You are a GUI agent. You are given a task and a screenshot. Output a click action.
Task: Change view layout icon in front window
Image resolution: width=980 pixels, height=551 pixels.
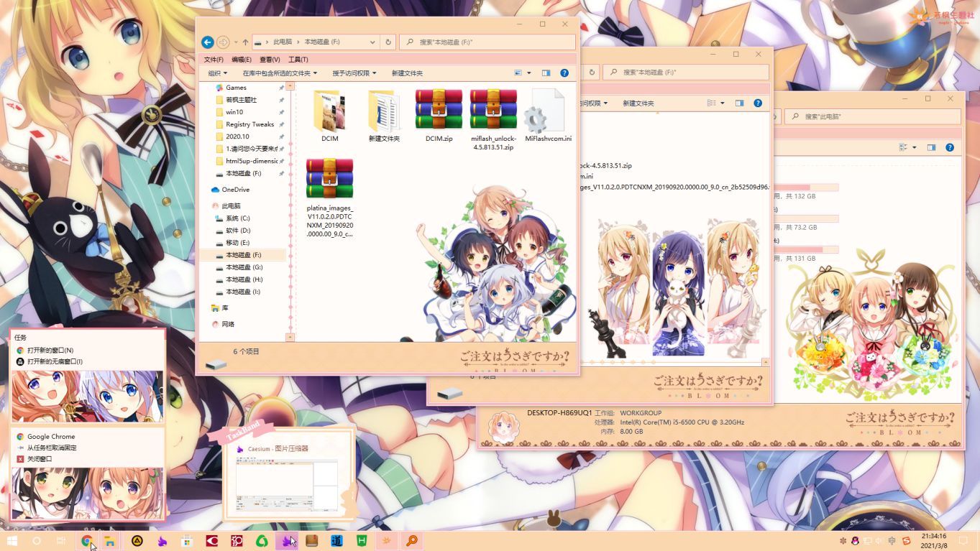[x=518, y=73]
